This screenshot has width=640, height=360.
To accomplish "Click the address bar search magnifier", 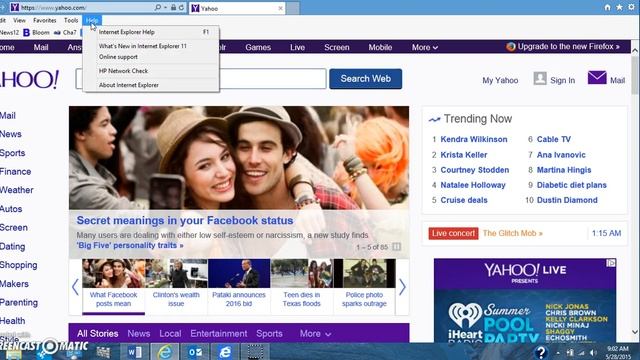I will point(158,7).
